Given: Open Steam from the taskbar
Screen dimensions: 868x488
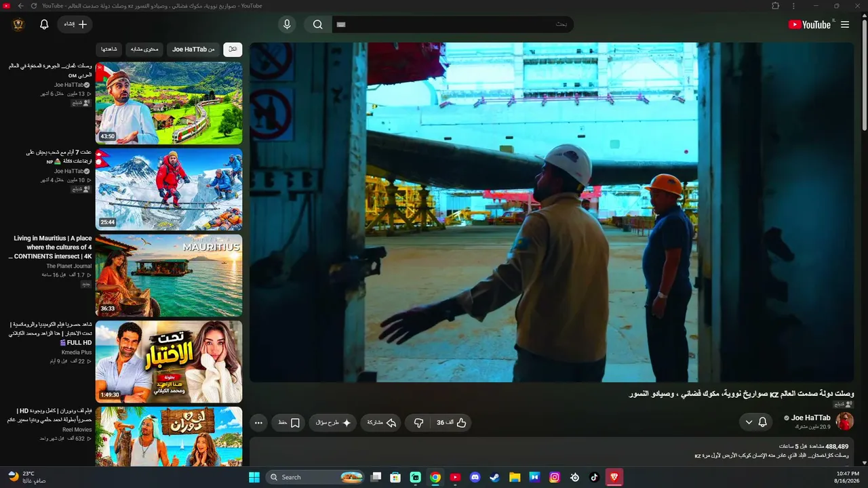Looking at the screenshot, I should coord(495,477).
